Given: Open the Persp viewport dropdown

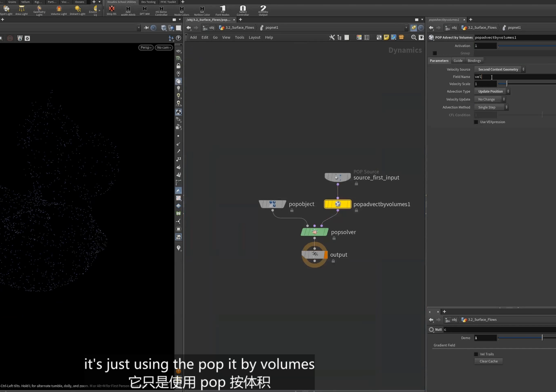Looking at the screenshot, I should pos(146,47).
